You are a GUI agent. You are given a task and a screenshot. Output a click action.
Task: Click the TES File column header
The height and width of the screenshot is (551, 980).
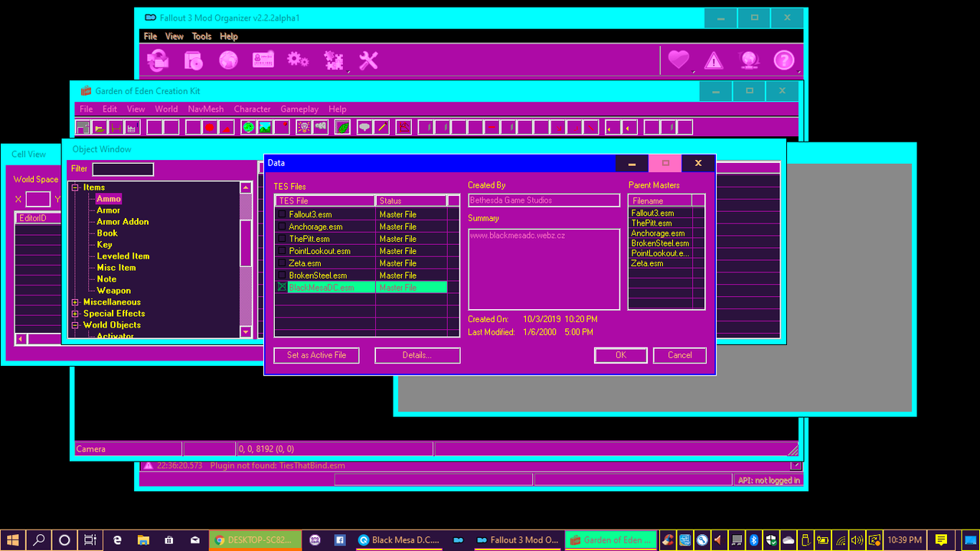point(325,201)
